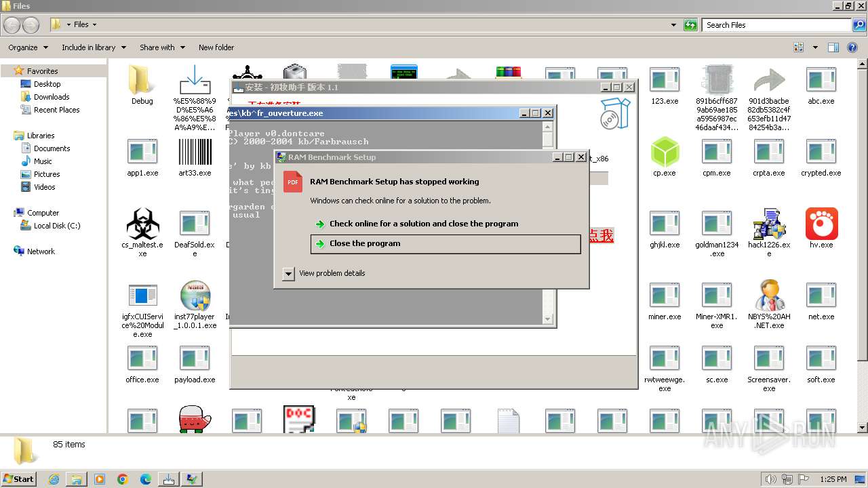This screenshot has height=488, width=868.
Task: Select the art33.exe barcode icon
Action: tap(195, 152)
